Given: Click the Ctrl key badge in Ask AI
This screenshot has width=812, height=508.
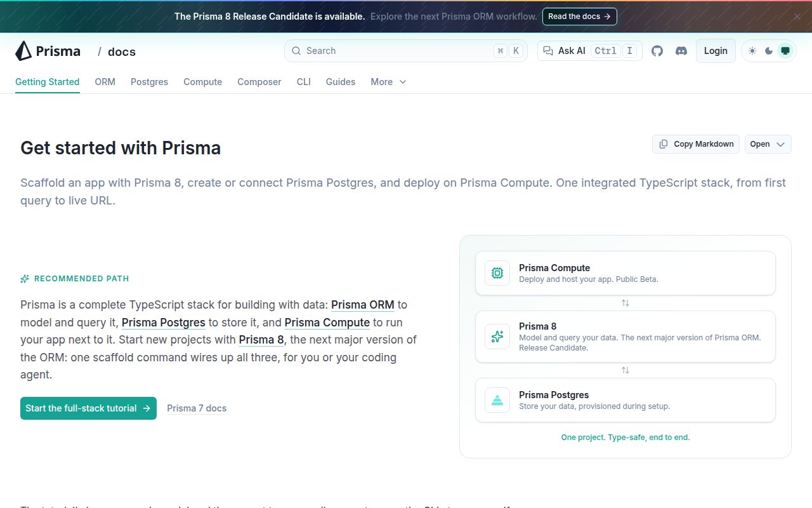Looking at the screenshot, I should pos(605,51).
